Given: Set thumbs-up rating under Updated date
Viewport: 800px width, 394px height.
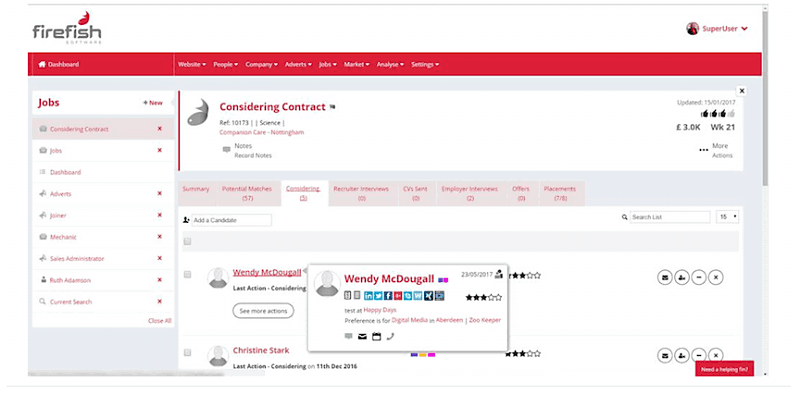Looking at the screenshot, I should coord(718,113).
